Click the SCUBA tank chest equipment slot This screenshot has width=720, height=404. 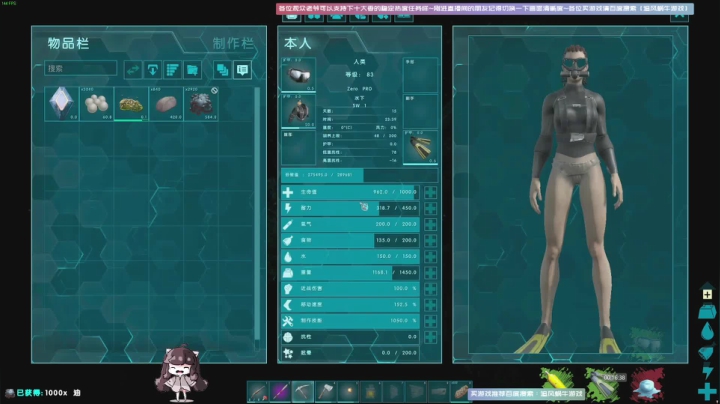point(298,111)
